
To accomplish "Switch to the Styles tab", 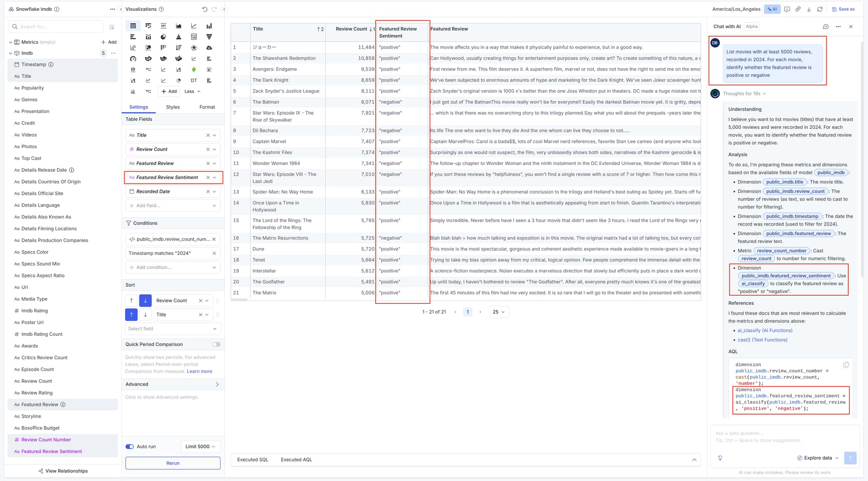I will pyautogui.click(x=173, y=107).
